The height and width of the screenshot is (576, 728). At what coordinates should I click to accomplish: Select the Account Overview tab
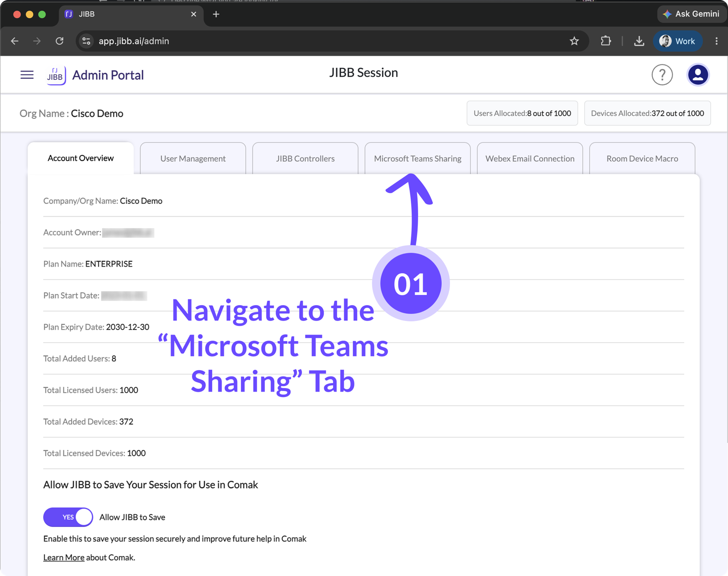(x=81, y=158)
